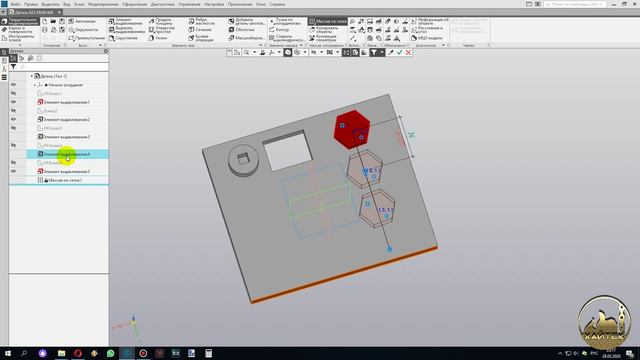Click the selection filter funnel in the view toolbar
The height and width of the screenshot is (360, 640).
point(373,53)
